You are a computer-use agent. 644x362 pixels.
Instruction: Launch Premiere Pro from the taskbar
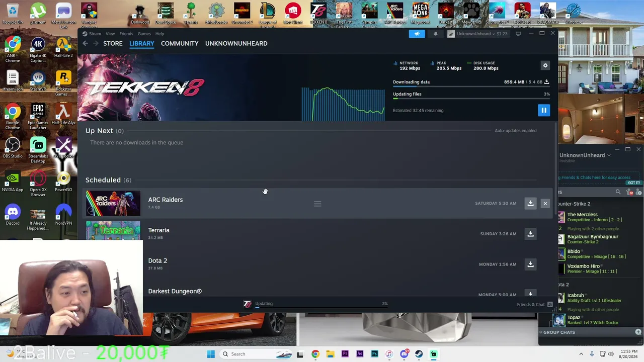345,354
